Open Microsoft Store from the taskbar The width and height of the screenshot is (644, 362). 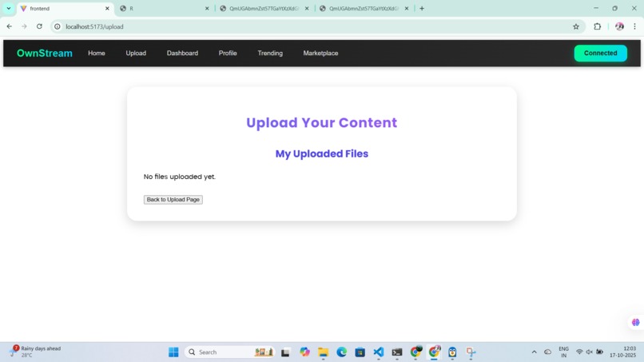click(360, 352)
